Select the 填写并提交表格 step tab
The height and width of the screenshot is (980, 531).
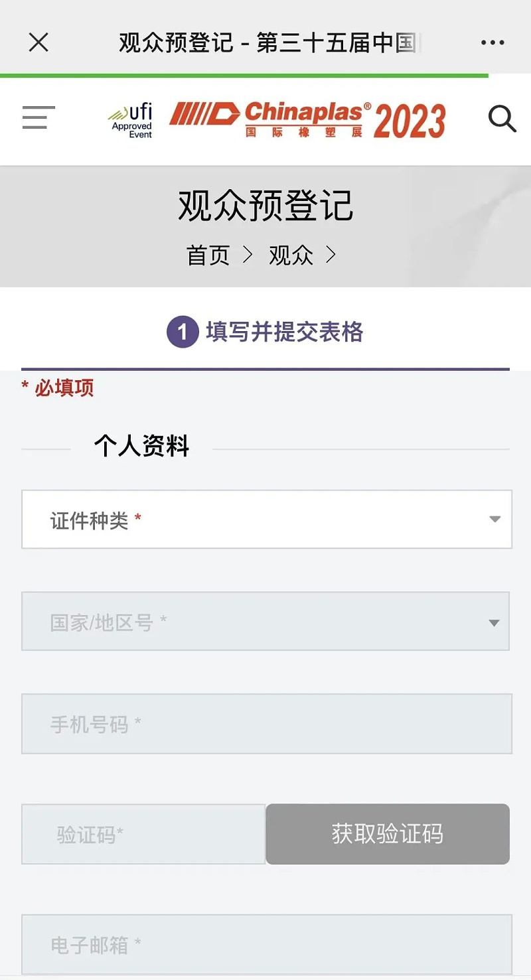284,332
